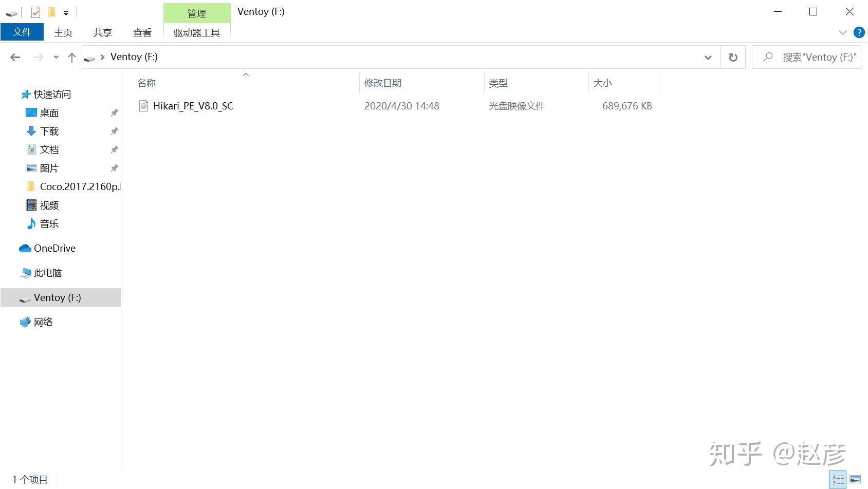Viewport: 868px width, 489px height.
Task: Click the New Folder quick access icon
Action: 52,12
